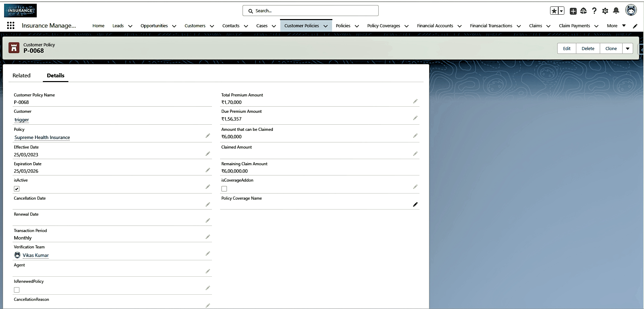Screen dimensions: 644x309
Task: Click the Edit button
Action: pyautogui.click(x=567, y=48)
